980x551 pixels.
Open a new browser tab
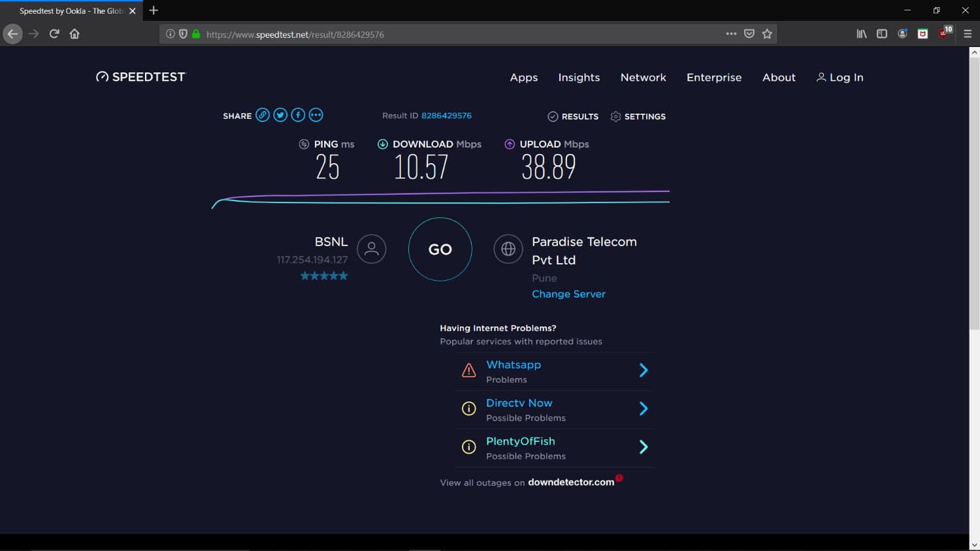(x=154, y=10)
